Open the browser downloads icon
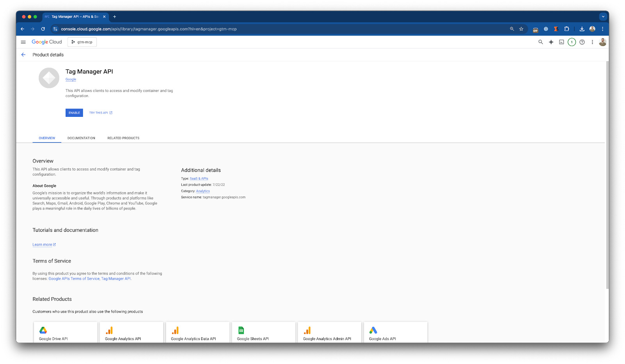The width and height of the screenshot is (625, 364). click(582, 29)
